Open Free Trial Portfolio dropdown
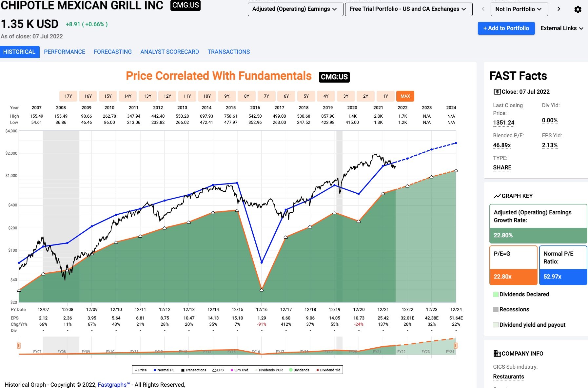 (x=409, y=9)
